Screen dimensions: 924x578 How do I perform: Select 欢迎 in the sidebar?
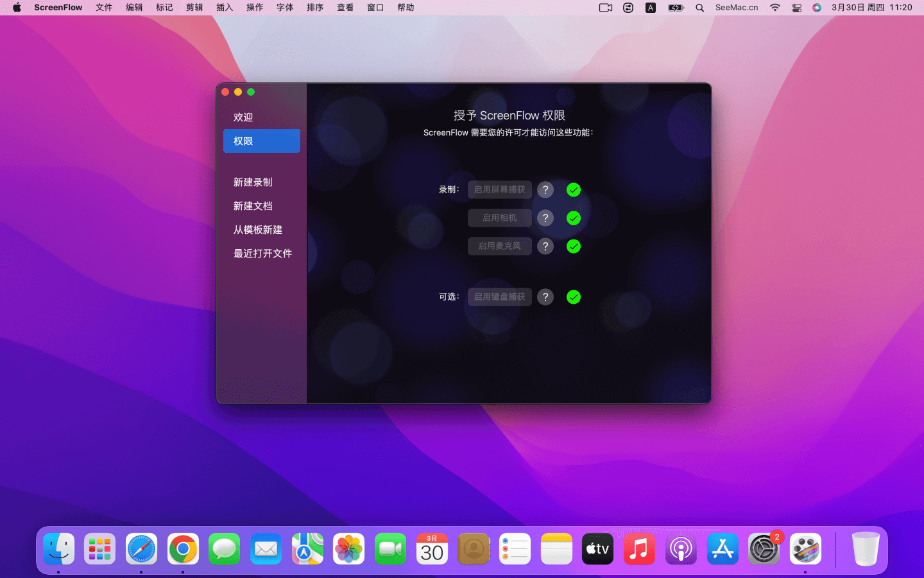click(243, 118)
